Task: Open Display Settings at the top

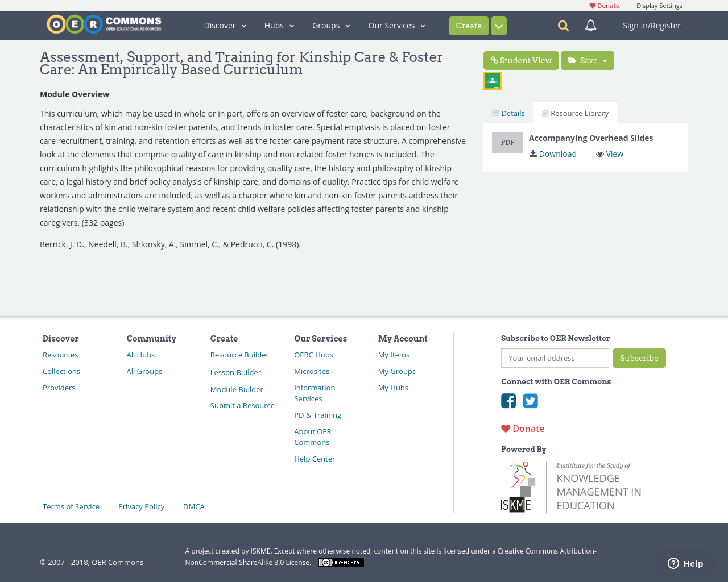Action: pyautogui.click(x=659, y=5)
